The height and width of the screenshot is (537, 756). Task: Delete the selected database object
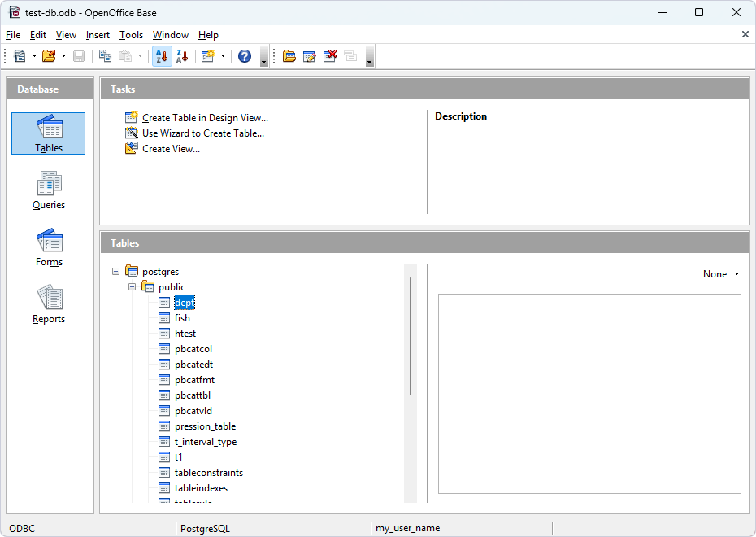click(330, 55)
